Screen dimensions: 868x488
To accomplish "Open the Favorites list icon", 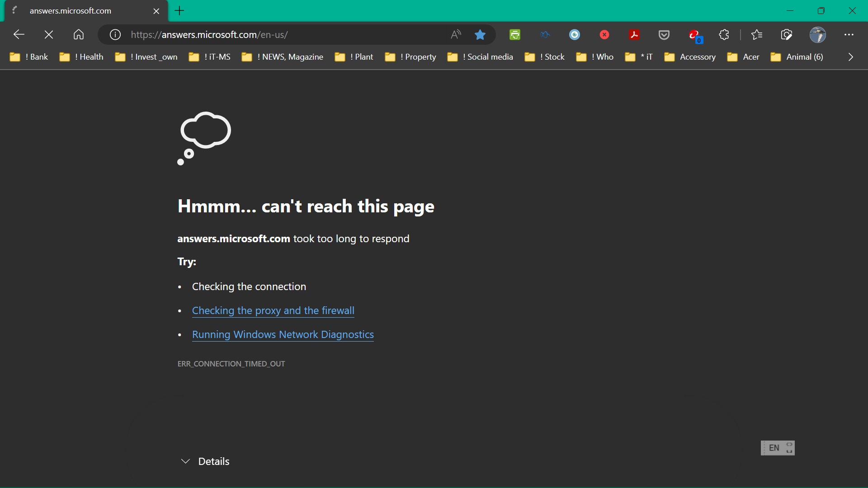I will click(757, 34).
